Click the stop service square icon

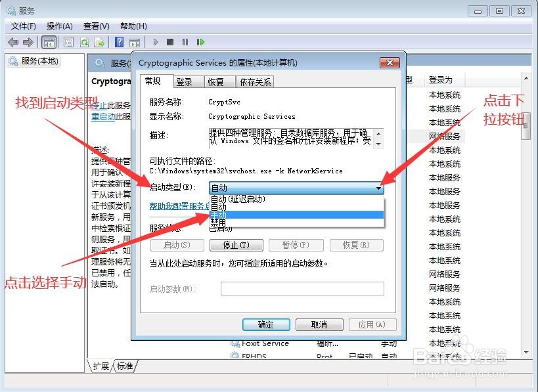pyautogui.click(x=169, y=42)
